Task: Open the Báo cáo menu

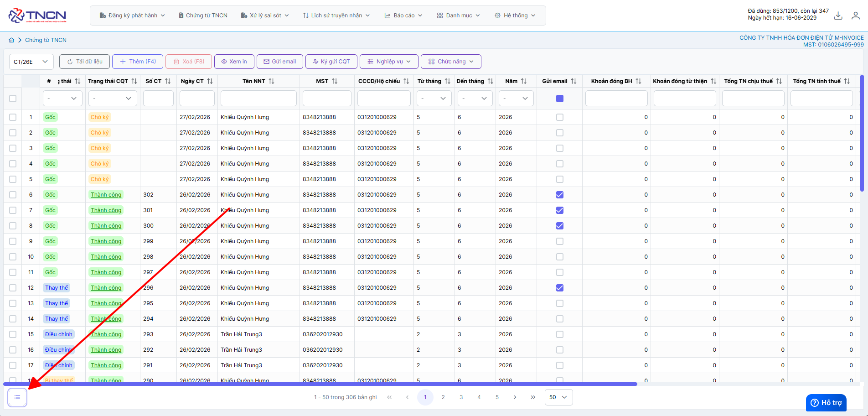Action: (x=403, y=16)
